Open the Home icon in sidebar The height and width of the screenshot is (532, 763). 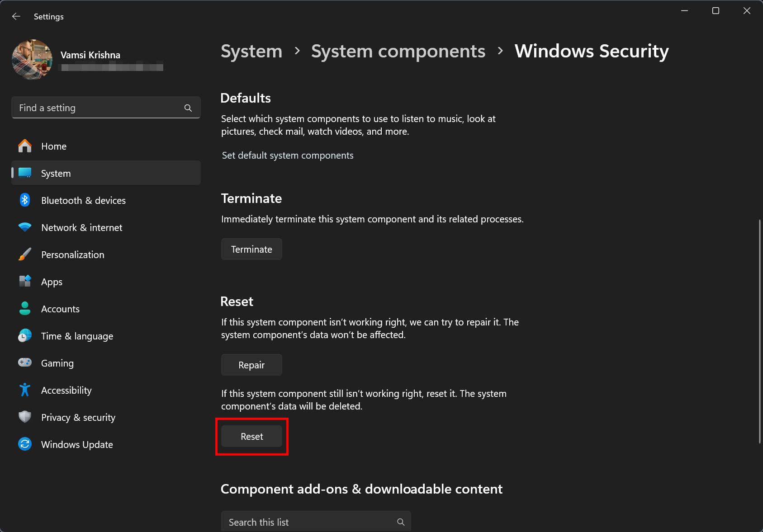(25, 146)
